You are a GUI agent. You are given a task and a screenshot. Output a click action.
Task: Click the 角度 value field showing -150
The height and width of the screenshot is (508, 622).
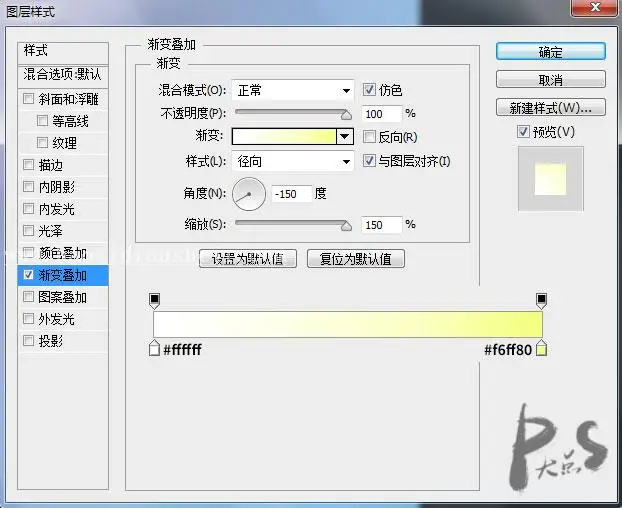292,194
